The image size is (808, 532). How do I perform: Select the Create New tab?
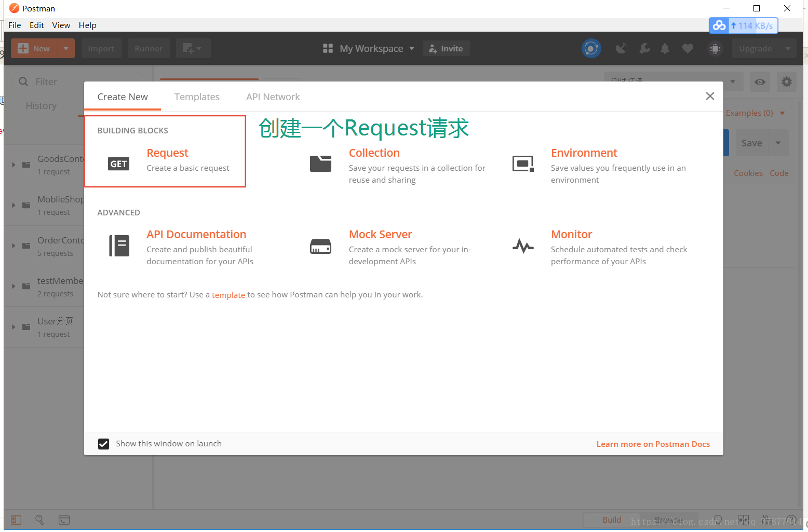[x=123, y=97]
